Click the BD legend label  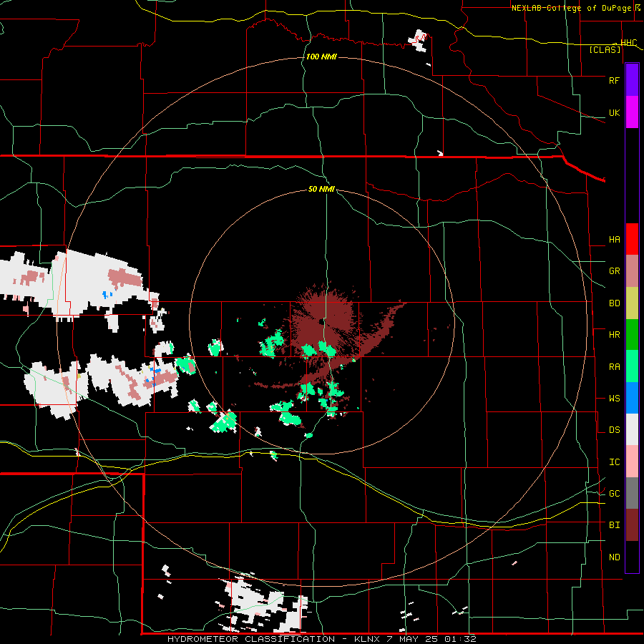pyautogui.click(x=614, y=303)
